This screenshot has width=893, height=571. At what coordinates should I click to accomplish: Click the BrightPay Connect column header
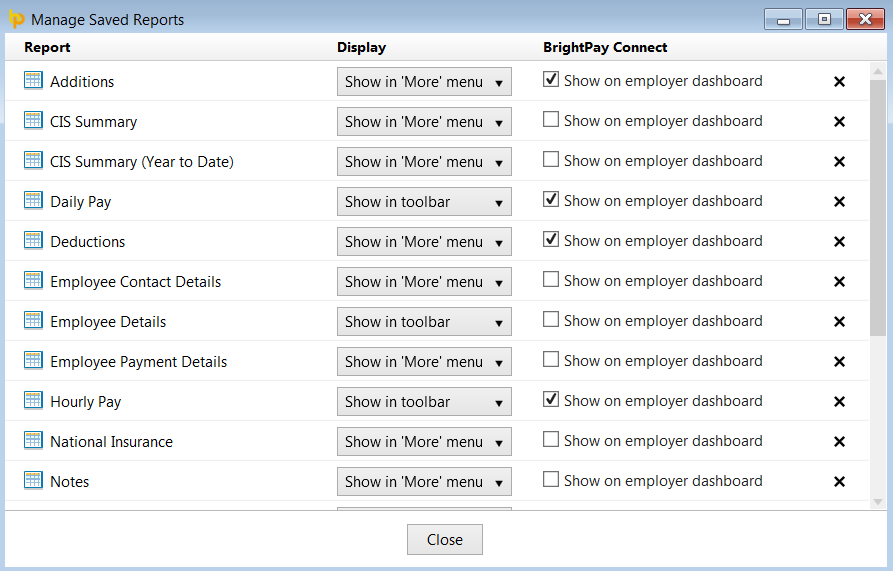coord(605,47)
